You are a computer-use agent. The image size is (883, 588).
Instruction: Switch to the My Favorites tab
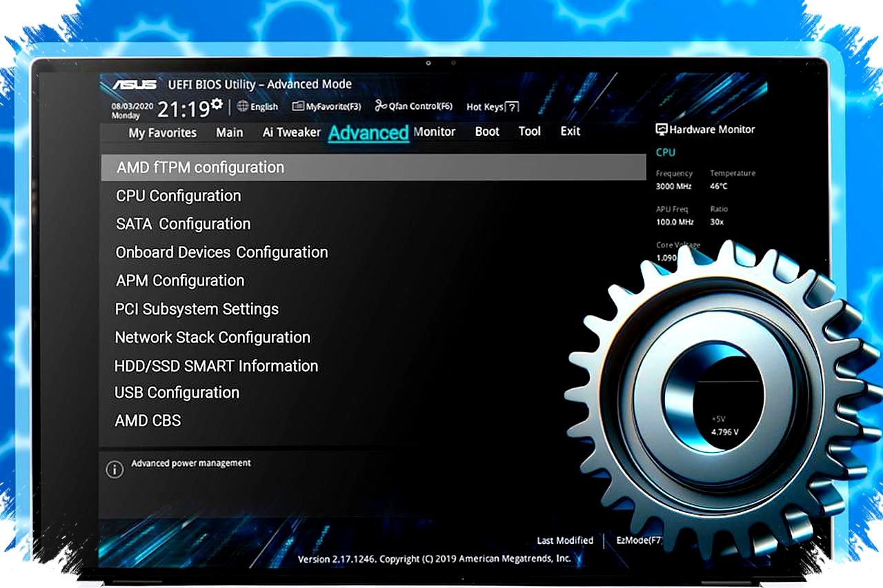tap(162, 132)
